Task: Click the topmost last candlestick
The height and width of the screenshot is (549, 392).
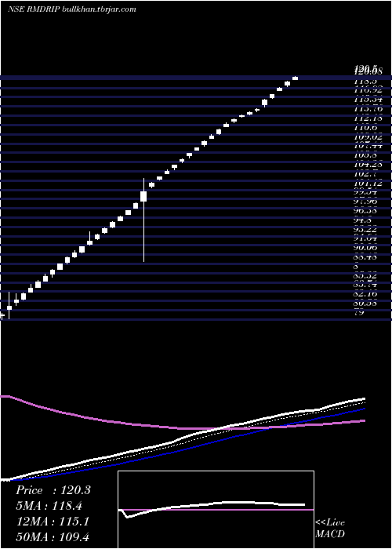Action: [x=295, y=78]
